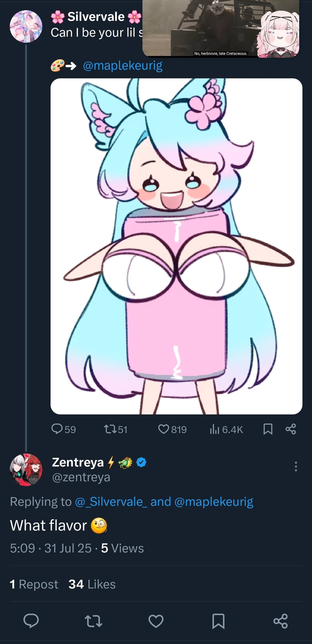312x644 pixels.
Task: Like the Silvervale post with 819 likes
Action: 164,429
